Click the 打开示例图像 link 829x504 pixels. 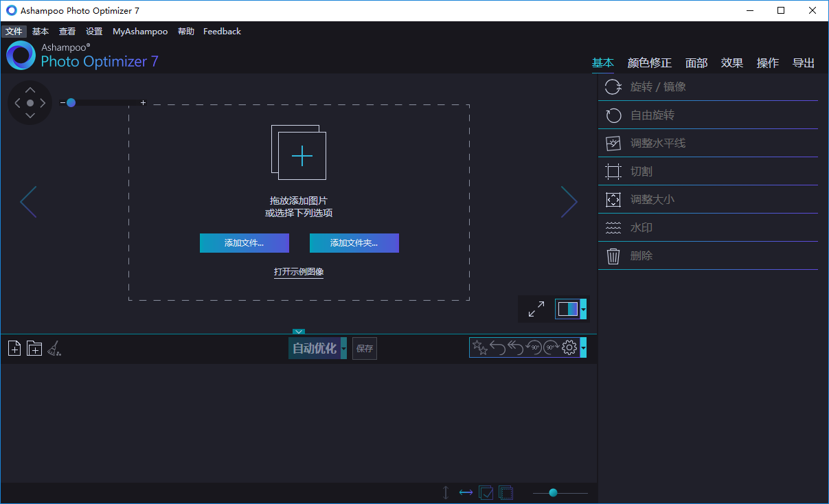299,272
